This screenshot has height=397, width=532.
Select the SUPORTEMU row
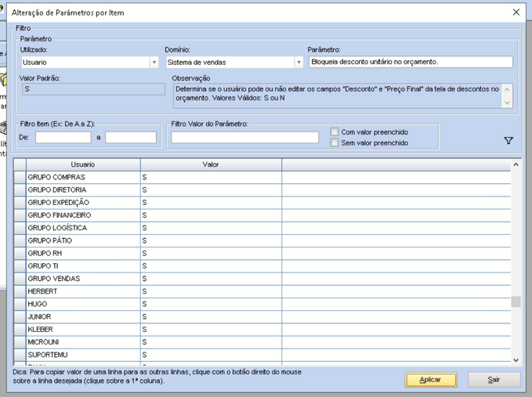(262, 355)
